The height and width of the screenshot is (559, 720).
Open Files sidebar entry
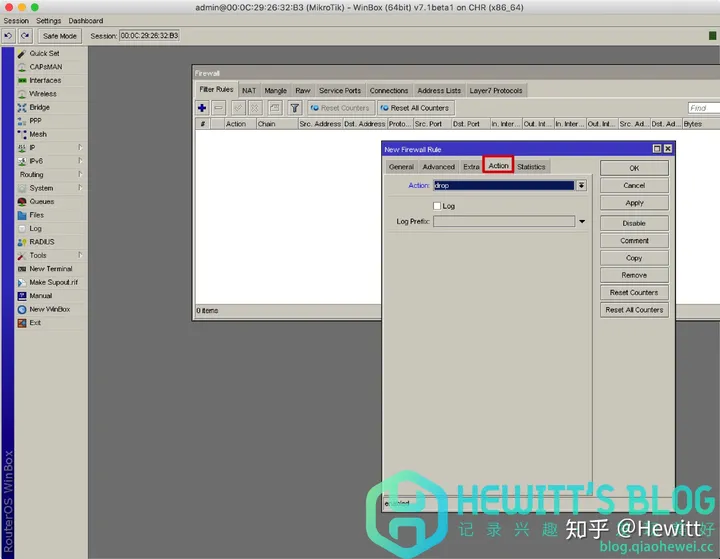click(36, 215)
